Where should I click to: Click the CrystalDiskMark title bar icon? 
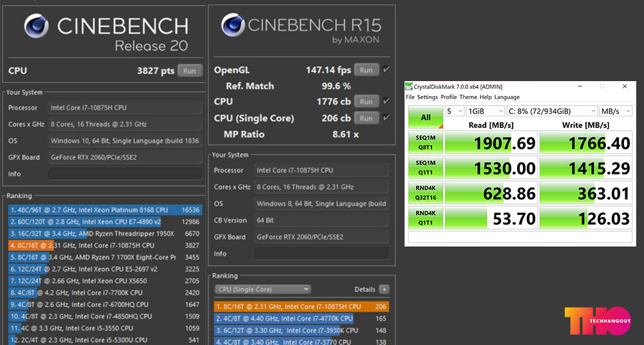[x=409, y=86]
